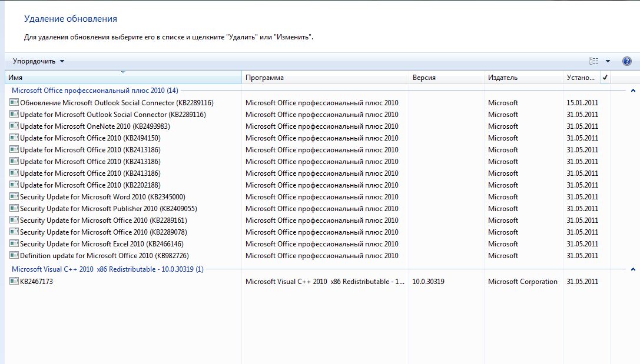The image size is (640, 364).
Task: Click icon of Office 2010 security update KB2289078
Action: 14,232
